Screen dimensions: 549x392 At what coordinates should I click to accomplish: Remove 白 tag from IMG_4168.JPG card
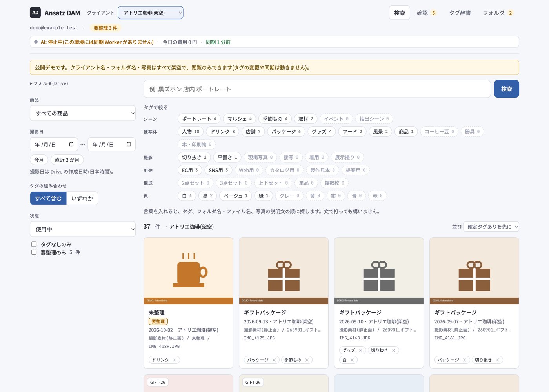(x=352, y=360)
